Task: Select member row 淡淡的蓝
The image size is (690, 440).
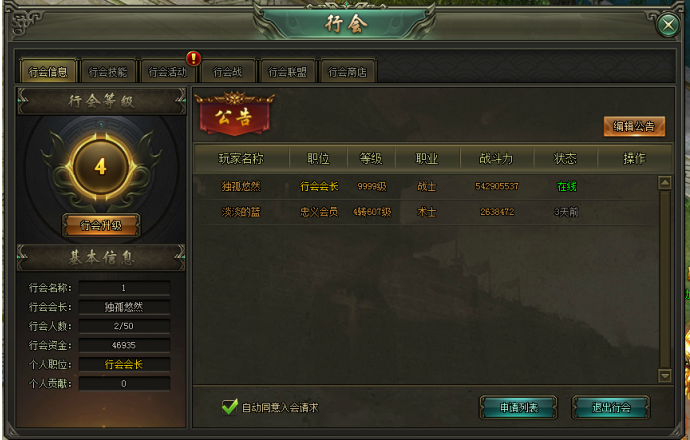Action: 425,212
